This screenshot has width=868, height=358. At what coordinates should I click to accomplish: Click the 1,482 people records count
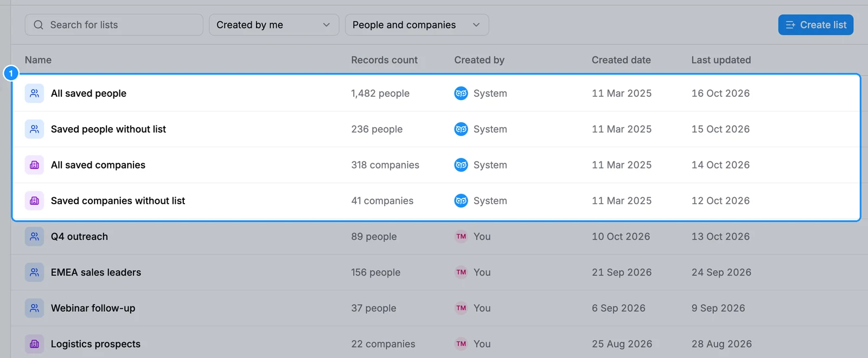pyautogui.click(x=380, y=93)
